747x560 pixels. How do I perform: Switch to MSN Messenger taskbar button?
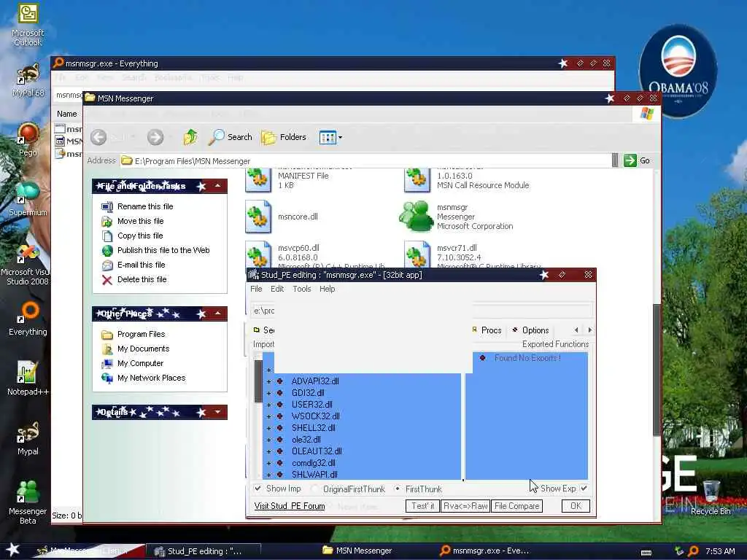(357, 551)
